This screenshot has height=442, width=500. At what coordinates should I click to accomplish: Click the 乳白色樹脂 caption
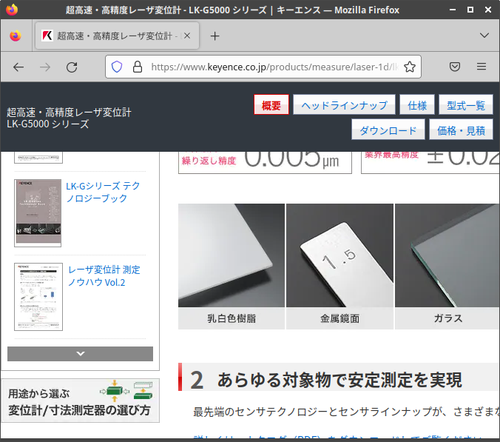tap(231, 318)
